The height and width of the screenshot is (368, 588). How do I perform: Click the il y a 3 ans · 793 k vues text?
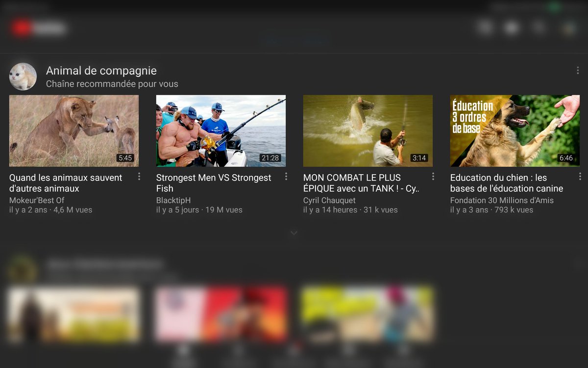(x=492, y=210)
